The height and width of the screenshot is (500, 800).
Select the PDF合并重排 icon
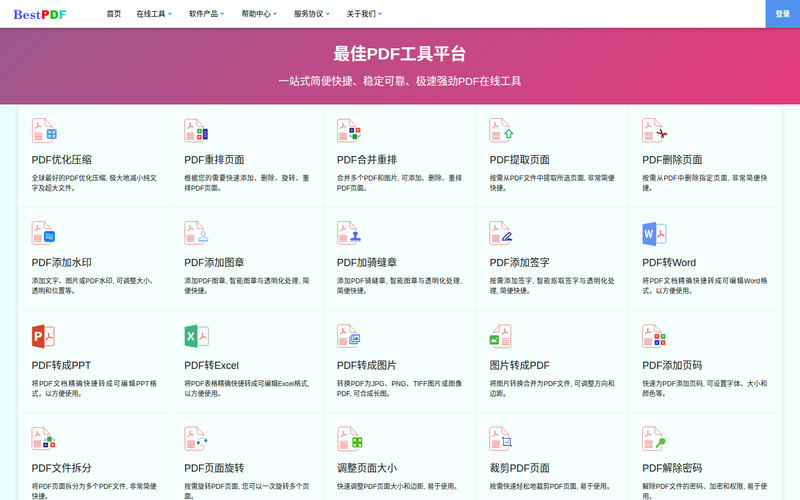(349, 130)
